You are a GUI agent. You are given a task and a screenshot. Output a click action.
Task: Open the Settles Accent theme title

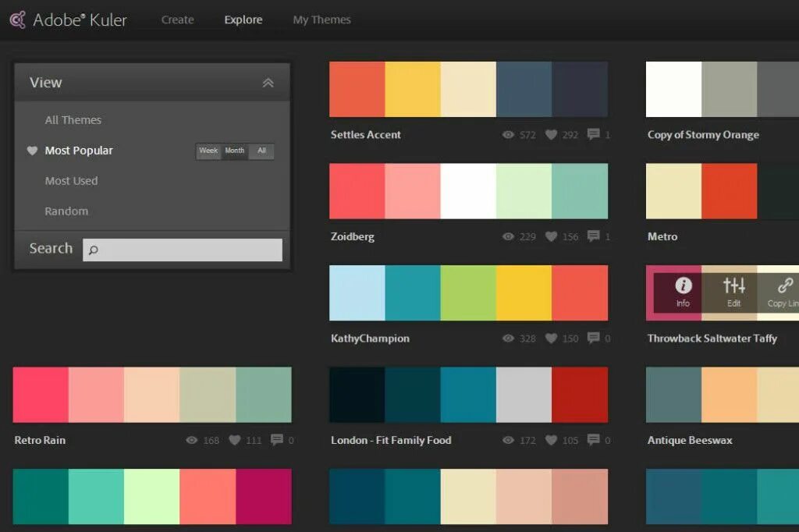[365, 134]
